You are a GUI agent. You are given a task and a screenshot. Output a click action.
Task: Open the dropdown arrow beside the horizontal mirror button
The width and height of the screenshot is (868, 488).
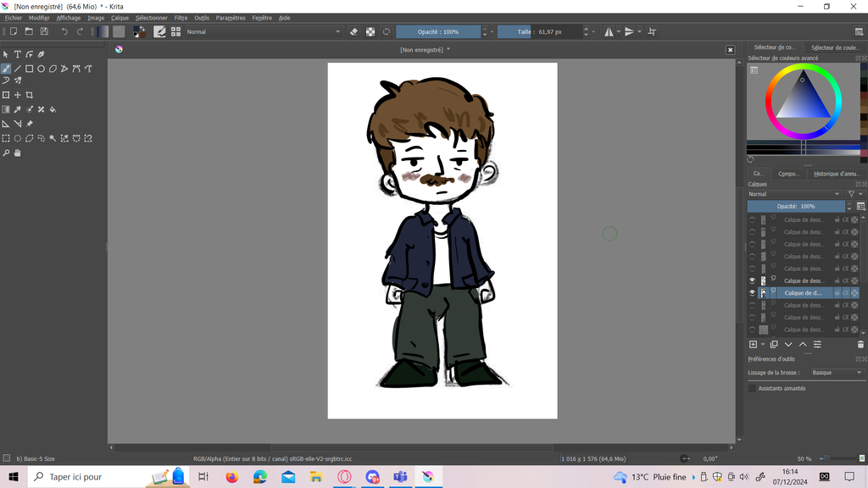[618, 31]
